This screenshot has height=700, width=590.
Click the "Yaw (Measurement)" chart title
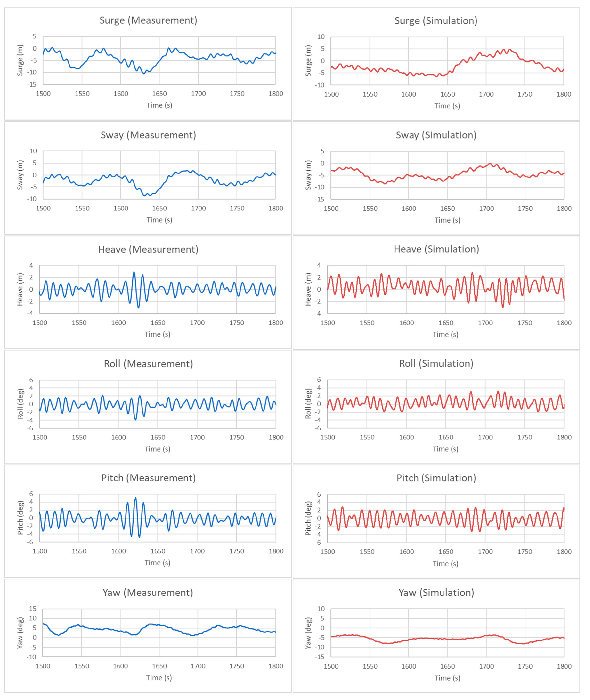click(x=148, y=592)
